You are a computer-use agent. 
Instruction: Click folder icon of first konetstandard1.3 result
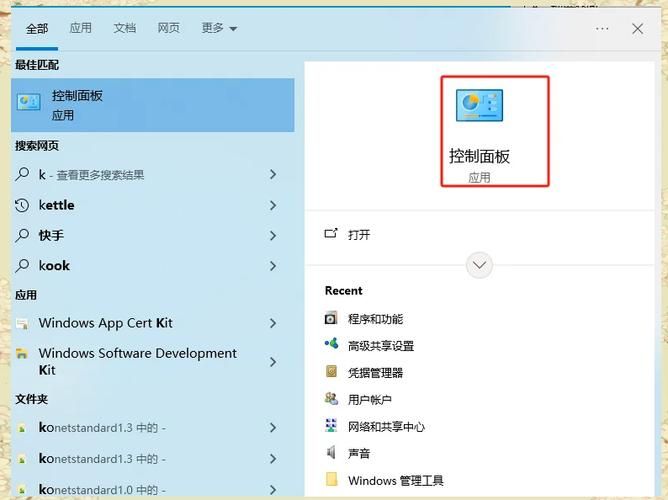pos(22,428)
